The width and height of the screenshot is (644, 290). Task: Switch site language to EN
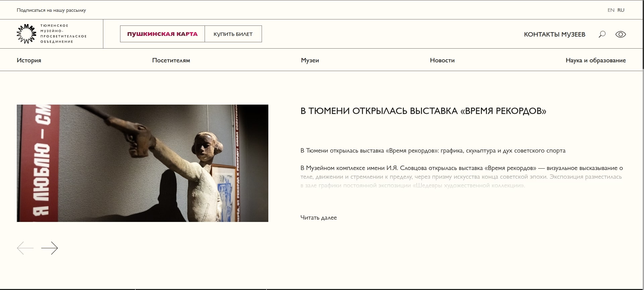[x=611, y=10]
